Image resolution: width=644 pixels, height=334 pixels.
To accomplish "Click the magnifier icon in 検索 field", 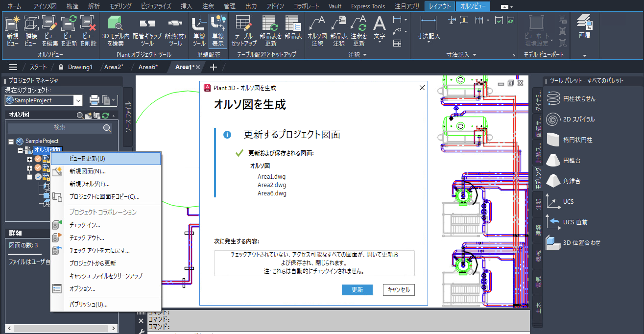I will pyautogui.click(x=107, y=128).
